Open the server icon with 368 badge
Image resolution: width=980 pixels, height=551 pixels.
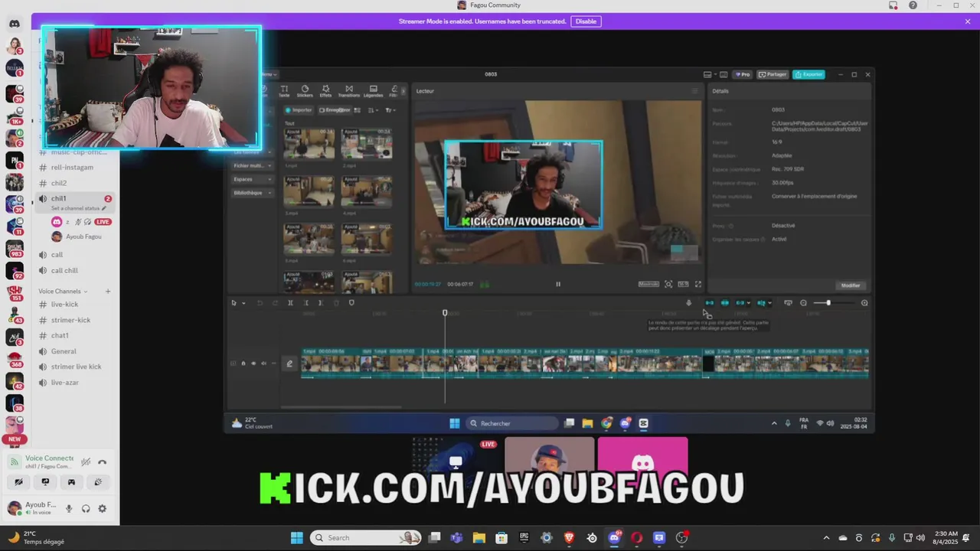14,358
